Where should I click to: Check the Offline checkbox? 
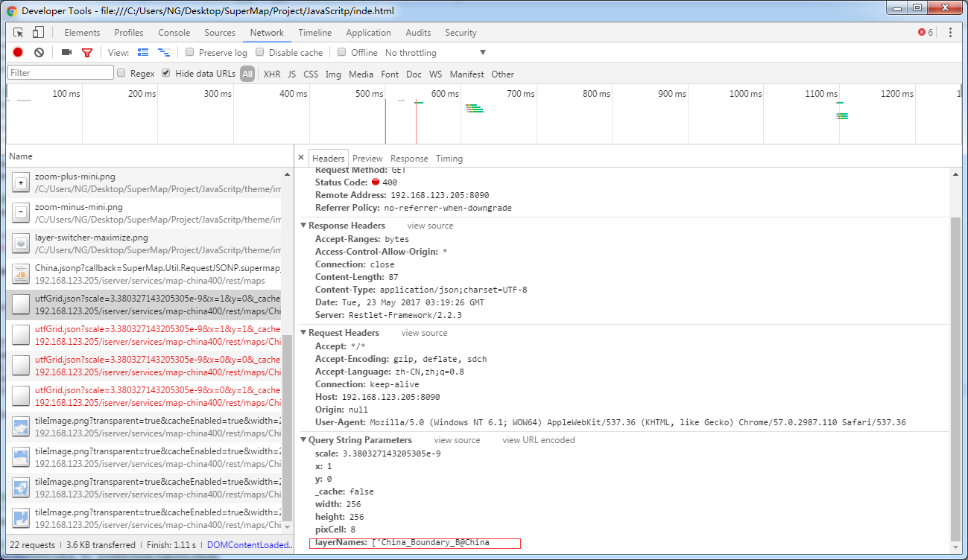click(x=342, y=52)
